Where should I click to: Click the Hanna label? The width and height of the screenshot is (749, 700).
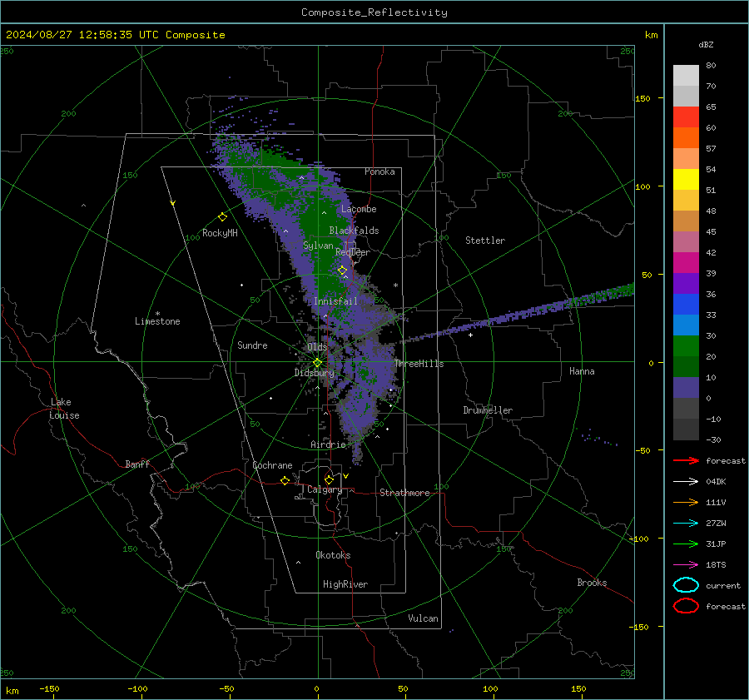tap(582, 371)
